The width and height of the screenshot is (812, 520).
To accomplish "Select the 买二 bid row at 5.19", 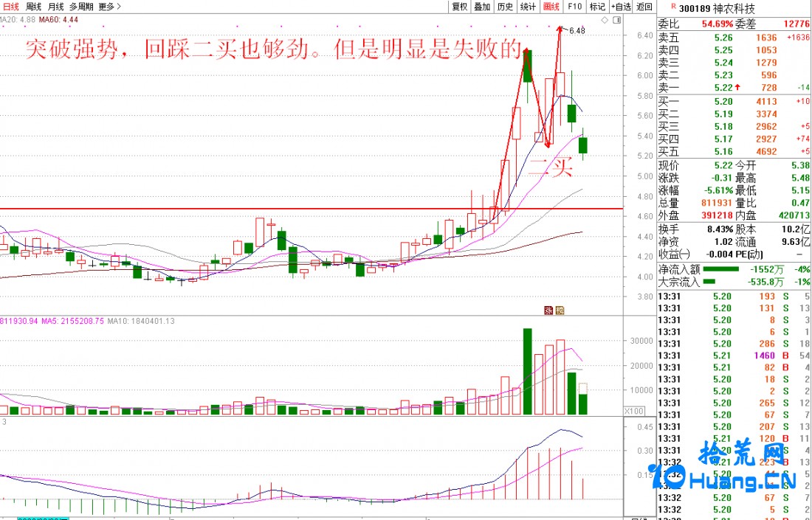I will [x=734, y=114].
